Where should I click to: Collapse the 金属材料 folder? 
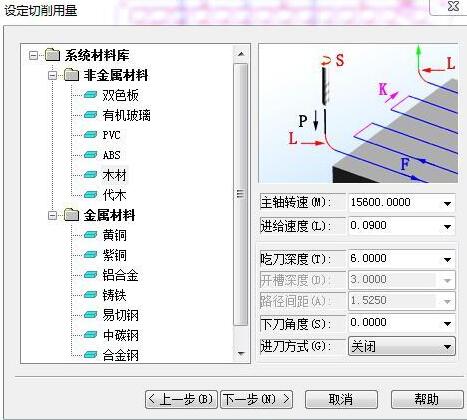52,215
